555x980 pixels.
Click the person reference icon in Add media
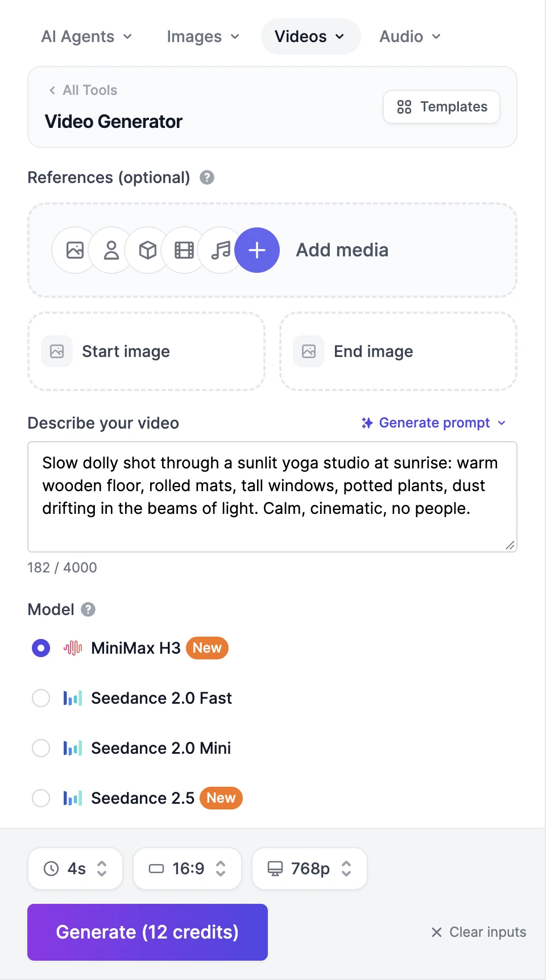click(111, 250)
